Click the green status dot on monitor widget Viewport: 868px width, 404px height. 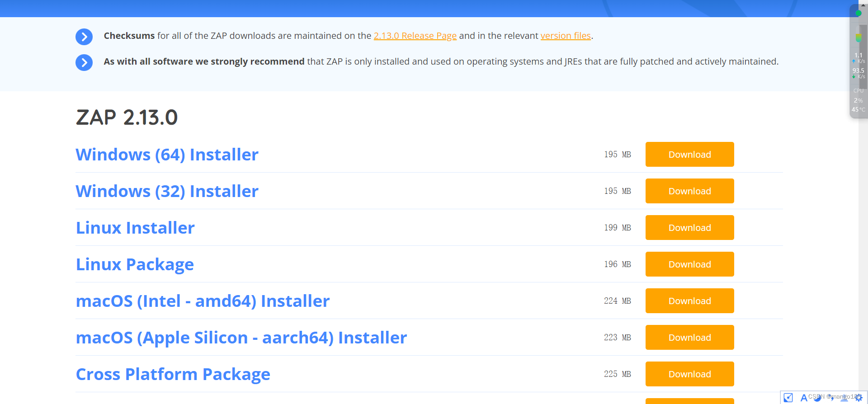pyautogui.click(x=859, y=13)
